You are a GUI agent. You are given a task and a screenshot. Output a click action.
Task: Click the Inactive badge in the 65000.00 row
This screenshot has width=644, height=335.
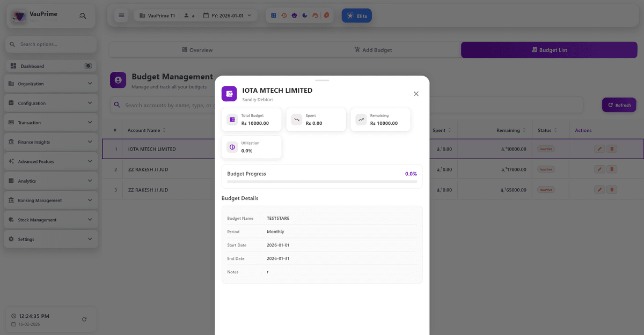point(546,190)
